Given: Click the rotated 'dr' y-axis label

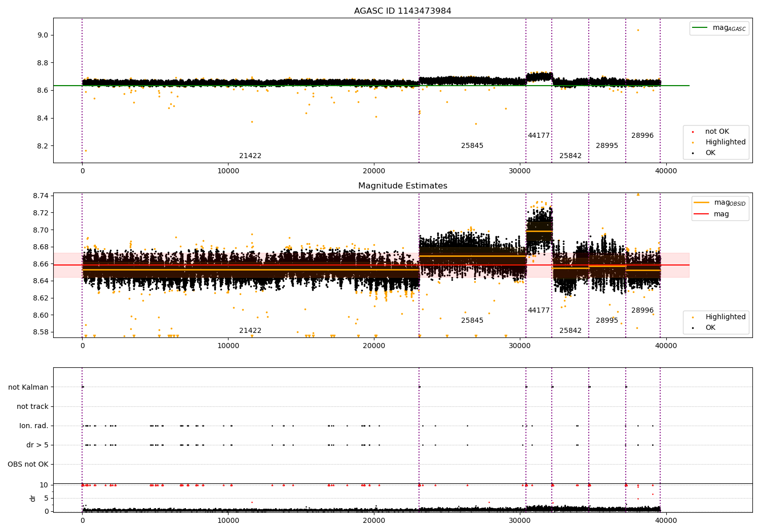Looking at the screenshot, I should pyautogui.click(x=33, y=498).
